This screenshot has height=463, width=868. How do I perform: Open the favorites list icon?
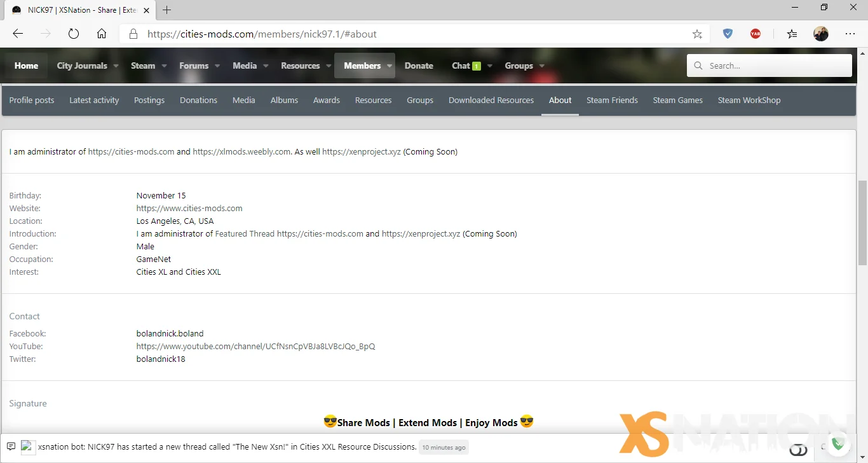pos(791,34)
